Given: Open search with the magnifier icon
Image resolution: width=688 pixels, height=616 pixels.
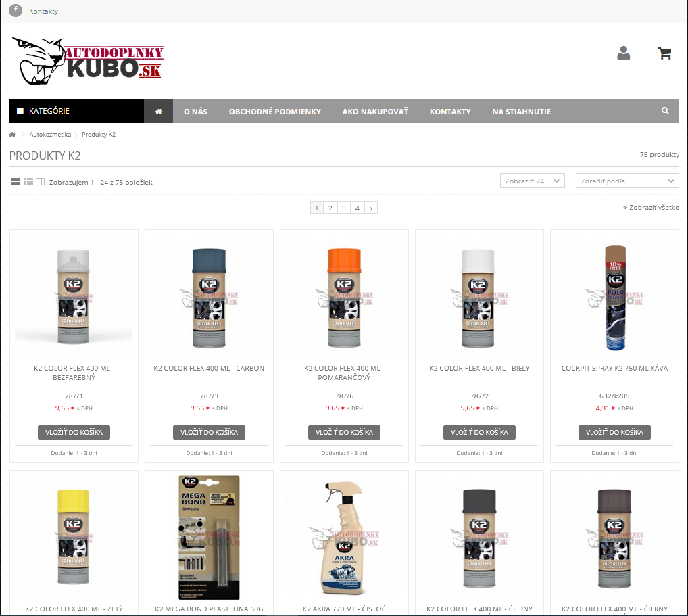Looking at the screenshot, I should point(665,111).
